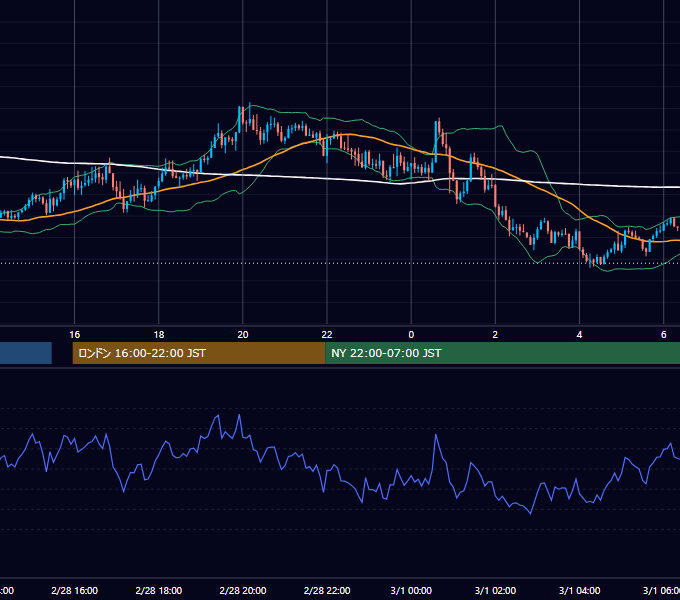This screenshot has width=680, height=600.
Task: Click the 16 hour label on price chart axis
Action: pyautogui.click(x=75, y=334)
